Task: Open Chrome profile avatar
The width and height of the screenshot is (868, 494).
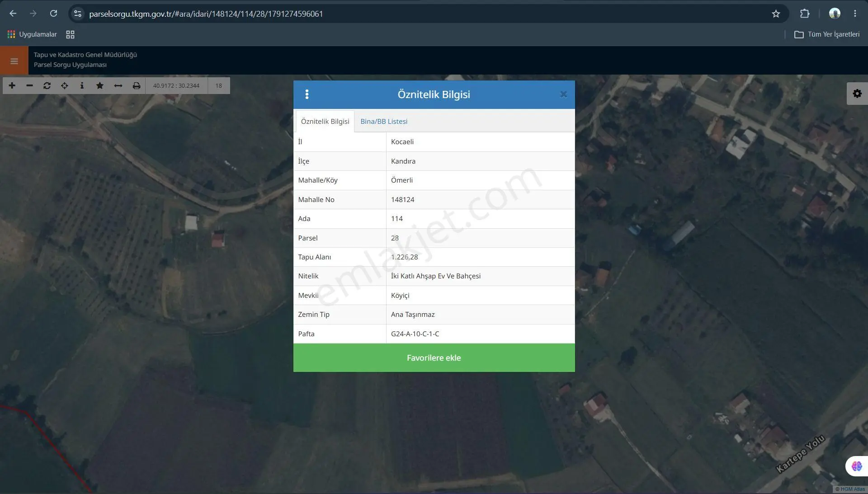Action: coord(835,14)
